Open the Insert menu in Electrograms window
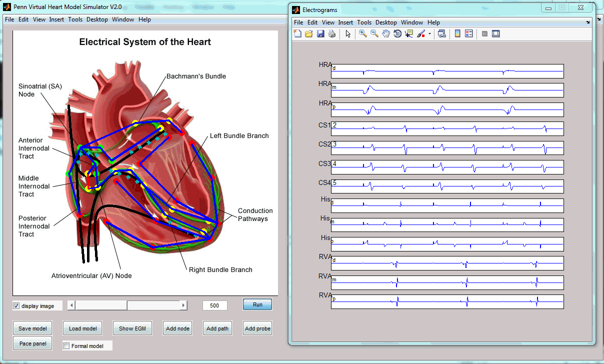Viewport: 604px width, 364px height. click(345, 22)
